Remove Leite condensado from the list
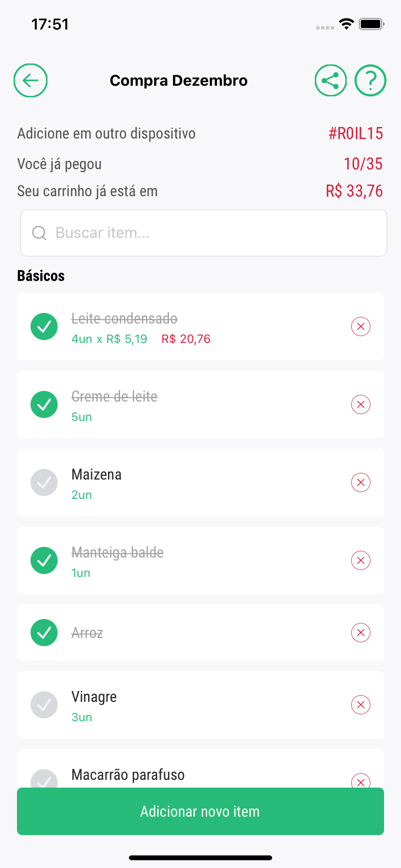The image size is (401, 868). [361, 326]
